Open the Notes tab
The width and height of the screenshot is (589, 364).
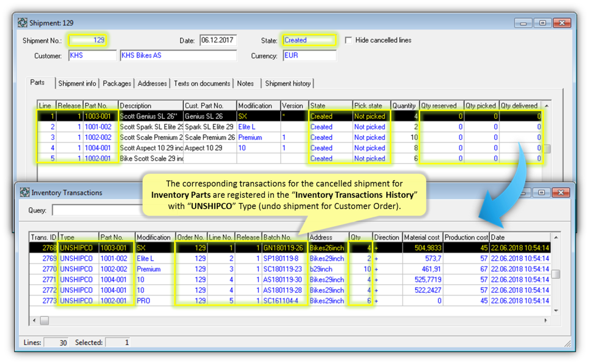click(x=245, y=83)
